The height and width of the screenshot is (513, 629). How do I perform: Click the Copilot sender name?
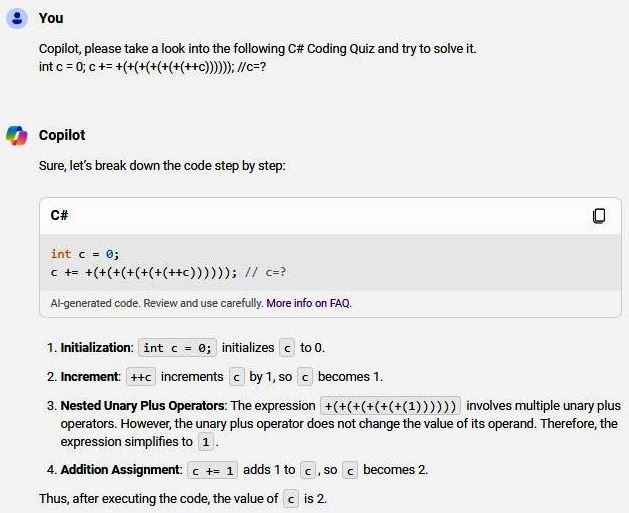62,135
